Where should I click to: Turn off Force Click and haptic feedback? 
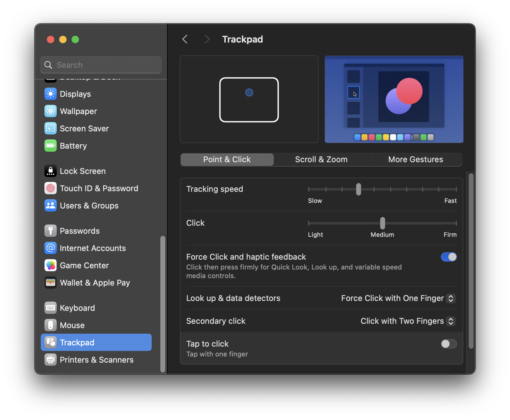pyautogui.click(x=449, y=257)
